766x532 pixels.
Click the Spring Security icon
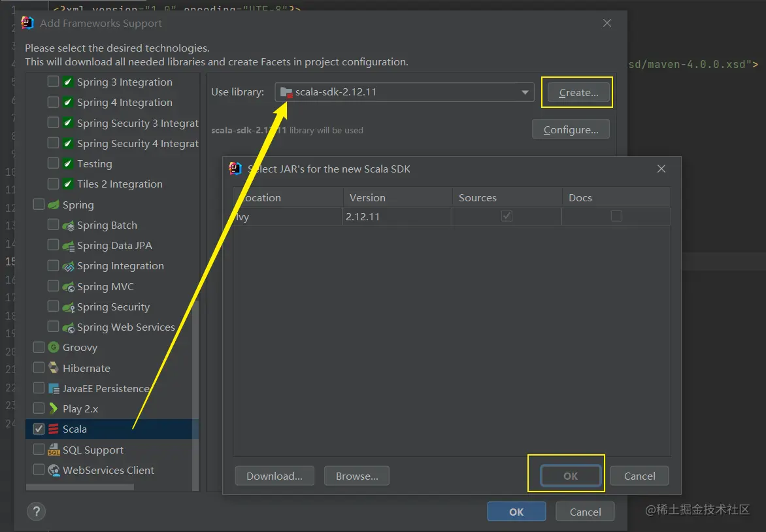(x=69, y=307)
